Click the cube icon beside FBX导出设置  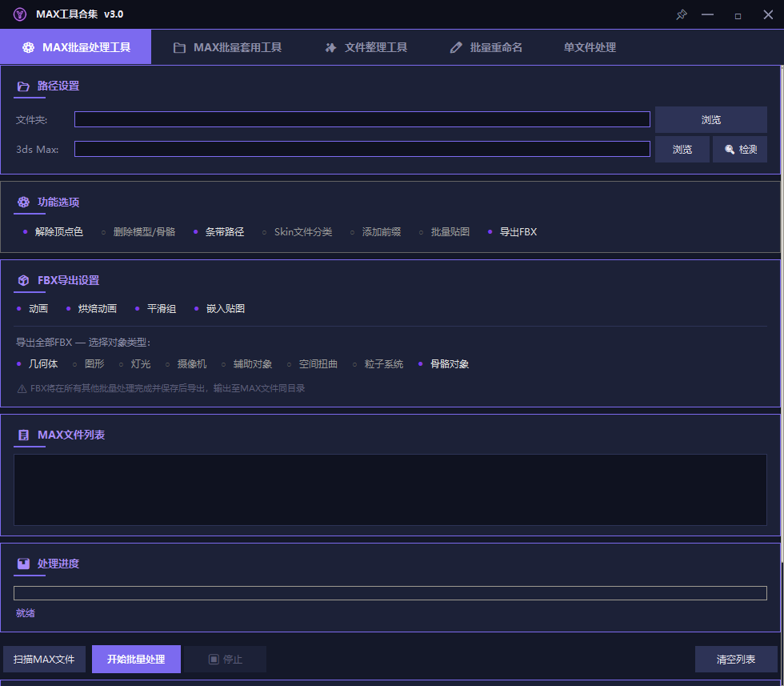coord(23,280)
